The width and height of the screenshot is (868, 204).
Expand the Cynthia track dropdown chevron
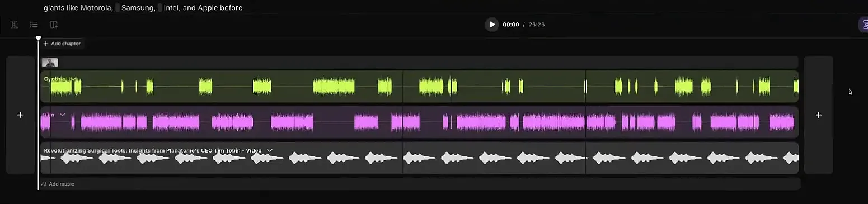tap(73, 79)
